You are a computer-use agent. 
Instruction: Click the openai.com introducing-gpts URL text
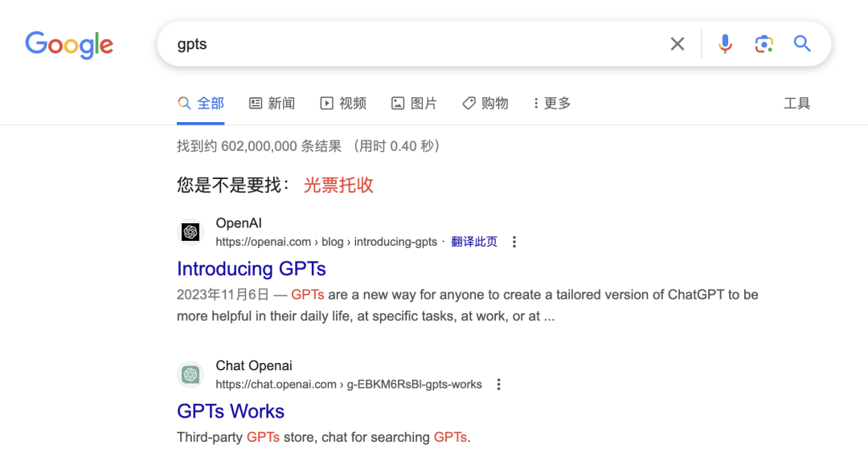pos(326,242)
